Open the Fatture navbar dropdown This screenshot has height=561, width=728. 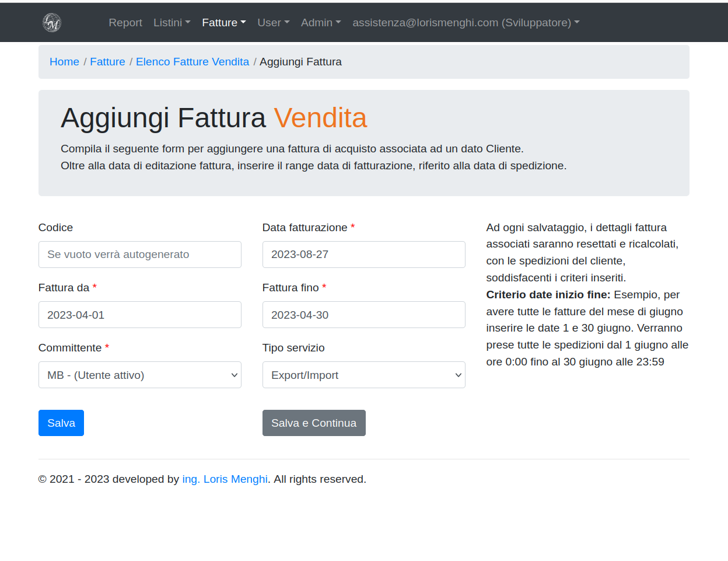click(223, 23)
